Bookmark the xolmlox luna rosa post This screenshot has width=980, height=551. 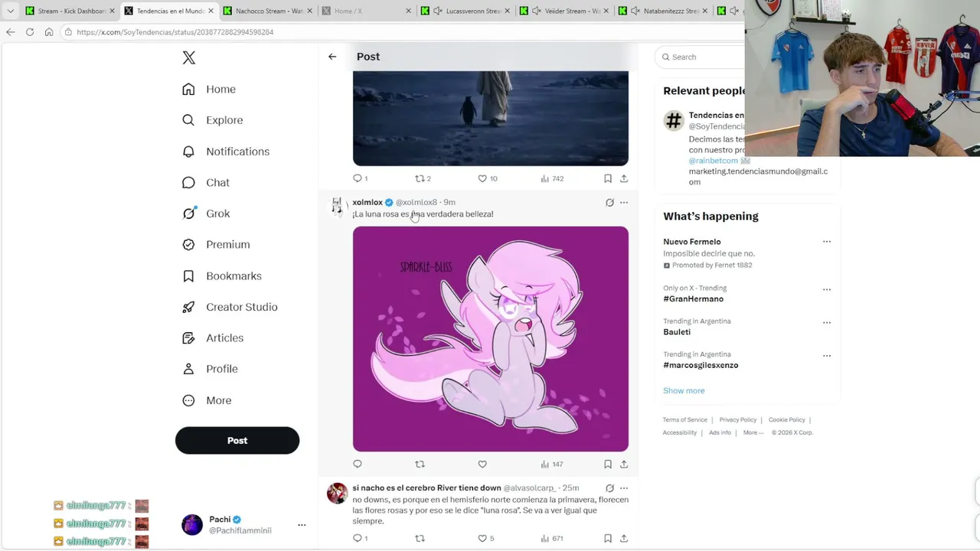(x=608, y=464)
